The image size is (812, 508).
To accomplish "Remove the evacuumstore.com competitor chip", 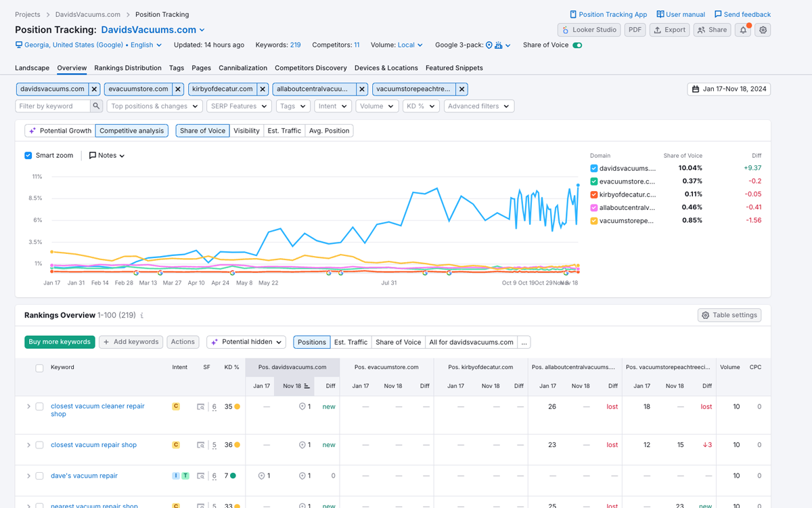I will pos(178,89).
